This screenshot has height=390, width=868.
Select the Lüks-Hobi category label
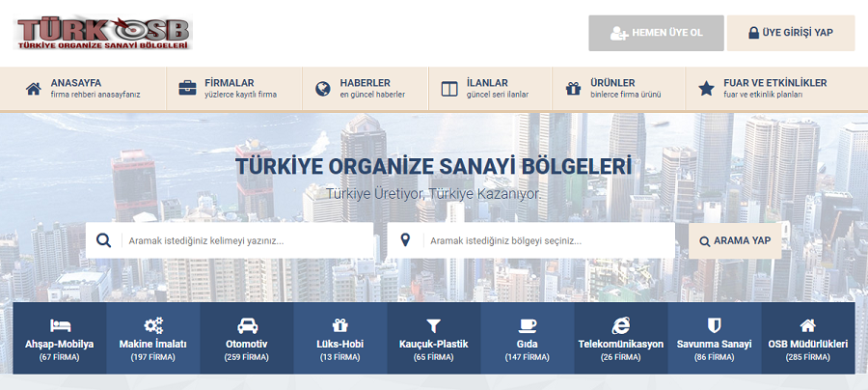pos(339,344)
